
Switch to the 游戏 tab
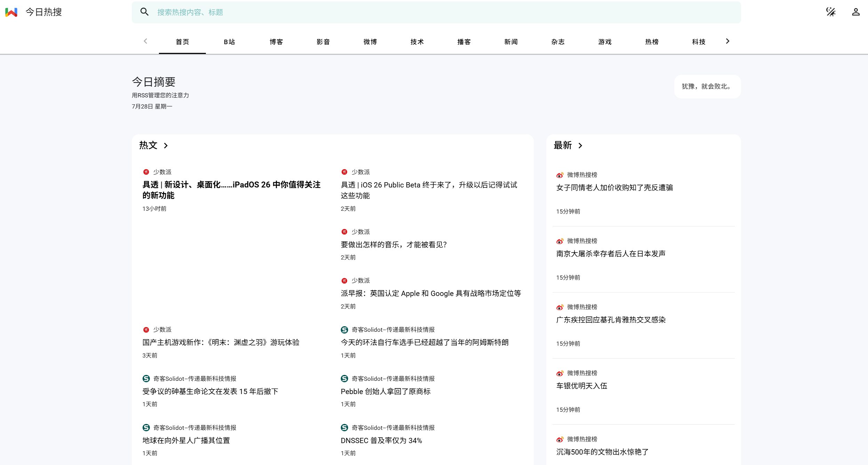(x=605, y=42)
